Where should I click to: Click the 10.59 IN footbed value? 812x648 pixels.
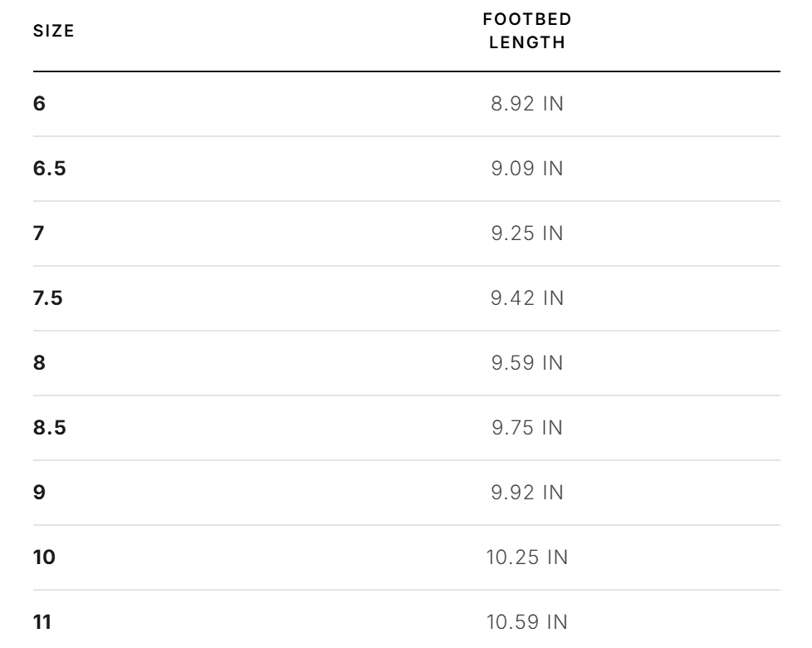(527, 622)
